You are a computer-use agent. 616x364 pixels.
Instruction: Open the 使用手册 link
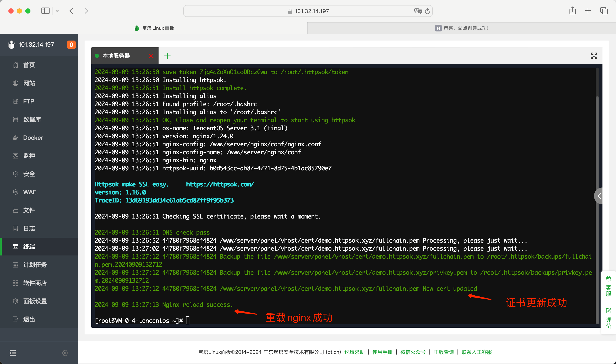click(x=382, y=352)
